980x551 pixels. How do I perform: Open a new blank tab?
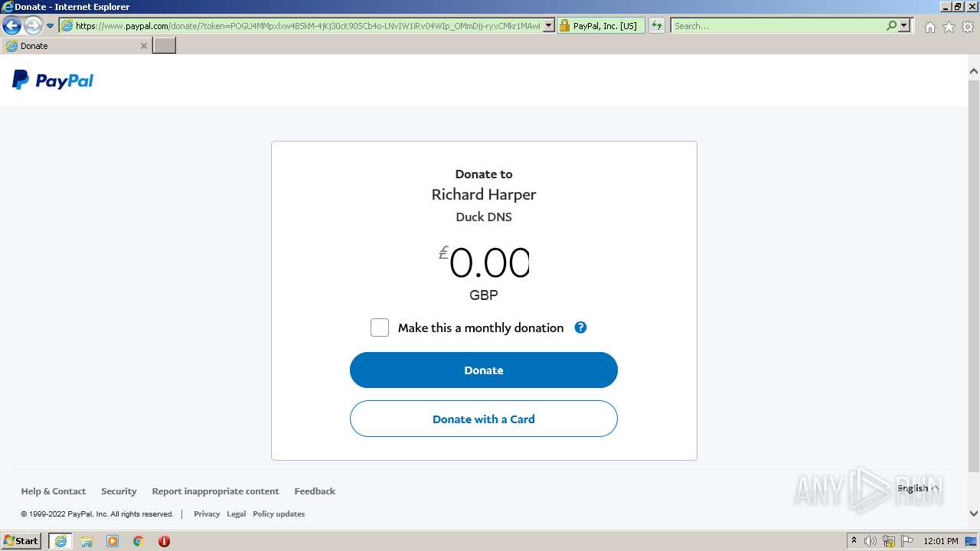pyautogui.click(x=165, y=46)
